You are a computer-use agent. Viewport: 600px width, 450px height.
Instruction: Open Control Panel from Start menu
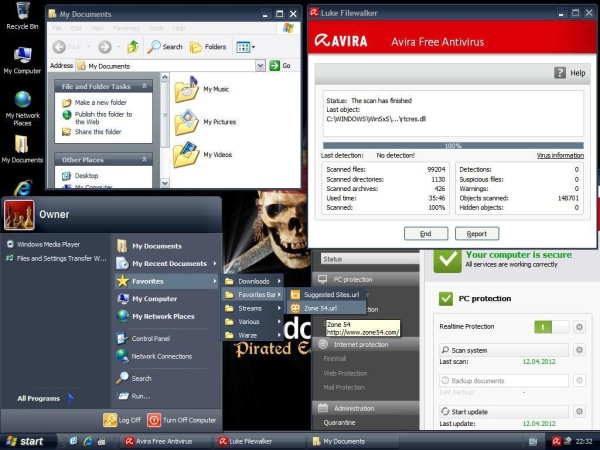point(144,339)
